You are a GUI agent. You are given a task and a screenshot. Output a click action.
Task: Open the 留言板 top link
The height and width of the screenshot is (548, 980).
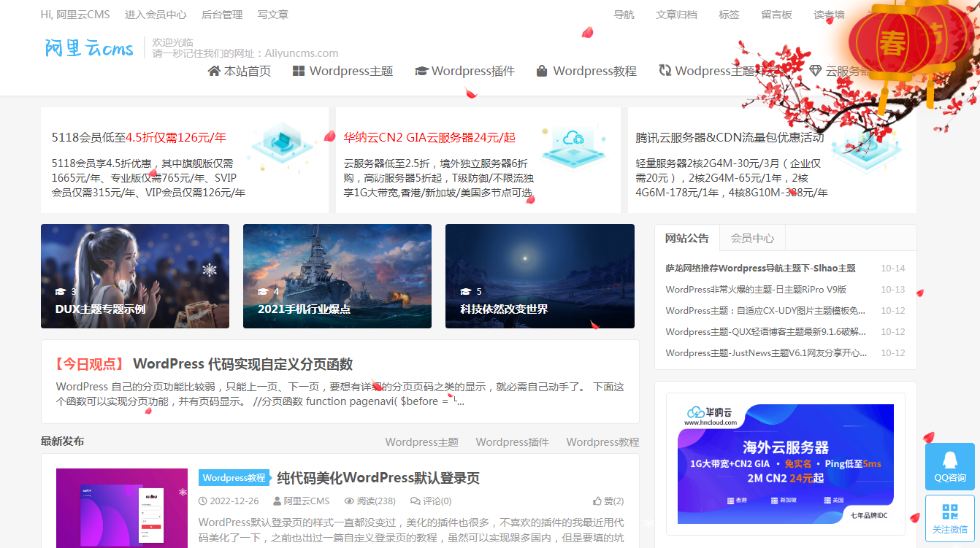[776, 15]
